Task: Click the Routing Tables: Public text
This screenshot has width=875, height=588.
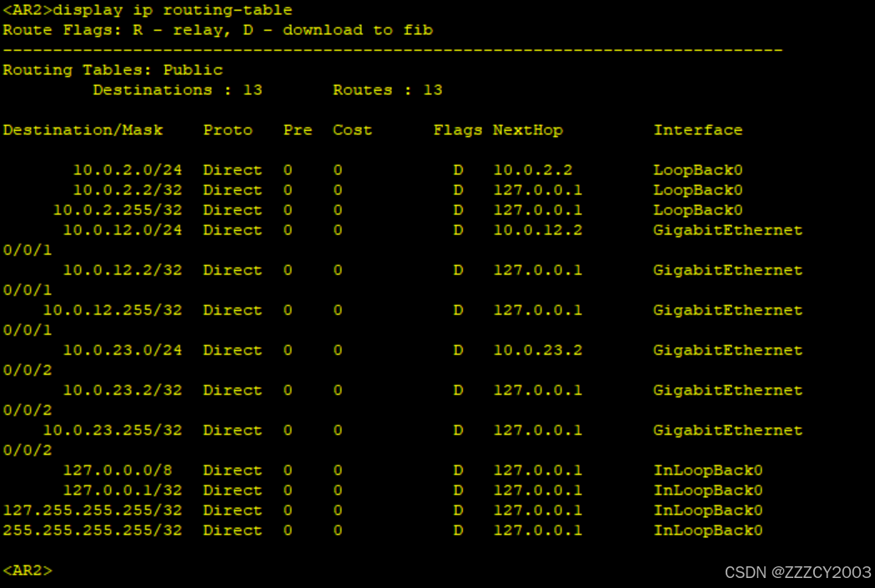Action: pyautogui.click(x=113, y=70)
